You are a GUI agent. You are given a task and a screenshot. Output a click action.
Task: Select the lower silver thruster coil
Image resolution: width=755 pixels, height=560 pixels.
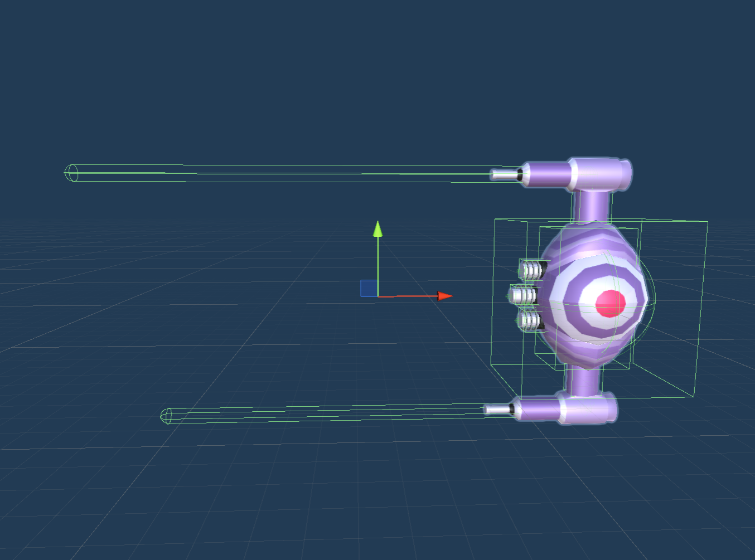point(529,320)
